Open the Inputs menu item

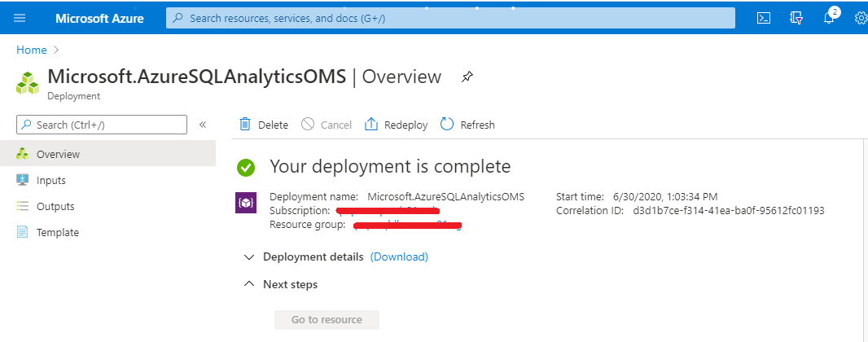[x=51, y=180]
